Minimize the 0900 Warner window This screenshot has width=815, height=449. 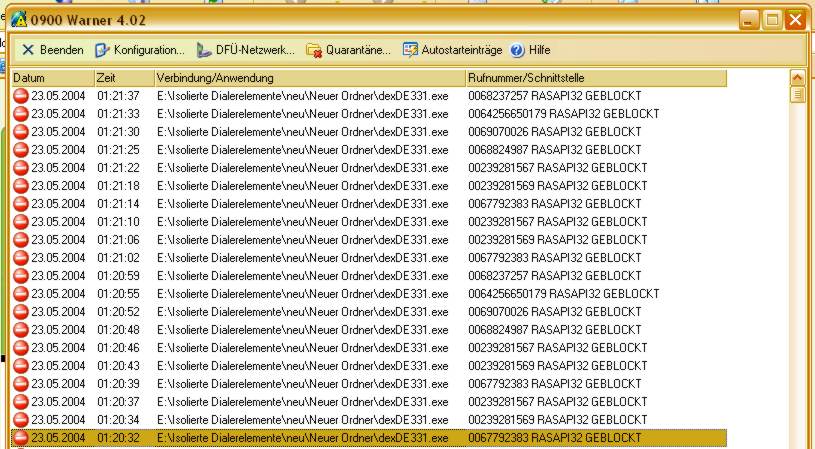(750, 19)
